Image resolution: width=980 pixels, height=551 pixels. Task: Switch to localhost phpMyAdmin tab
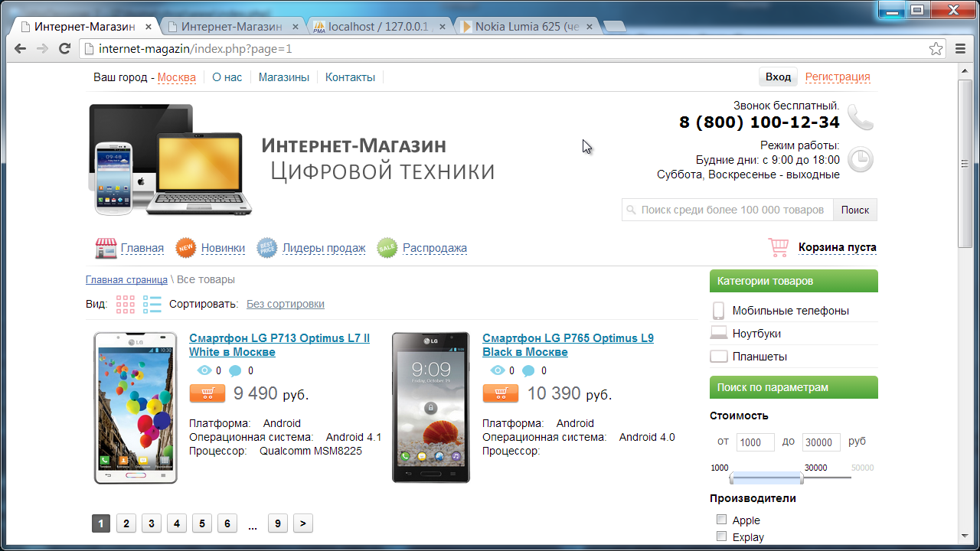[x=380, y=26]
